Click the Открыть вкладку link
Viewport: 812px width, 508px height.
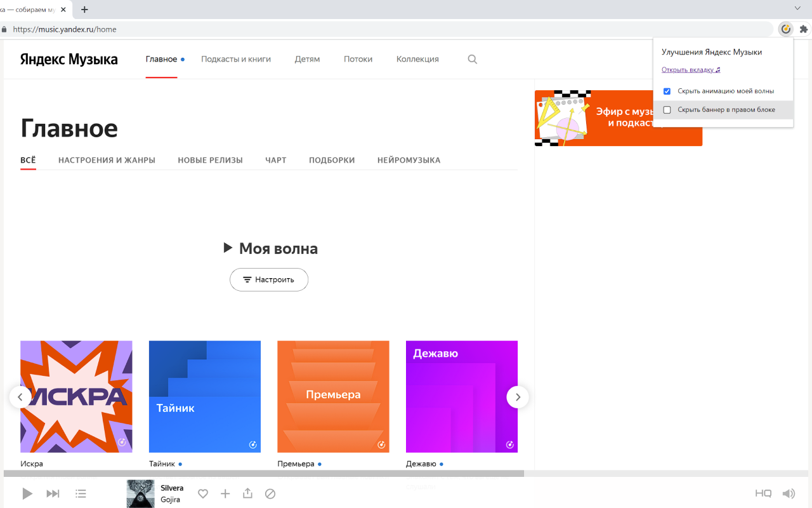point(691,70)
